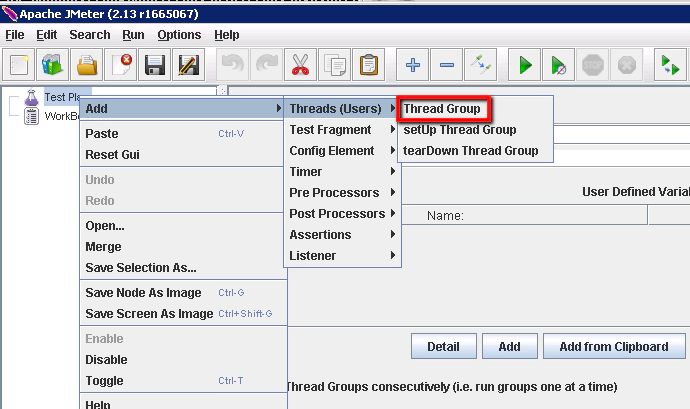Start the test with green play icon
The height and width of the screenshot is (409, 690).
point(525,65)
